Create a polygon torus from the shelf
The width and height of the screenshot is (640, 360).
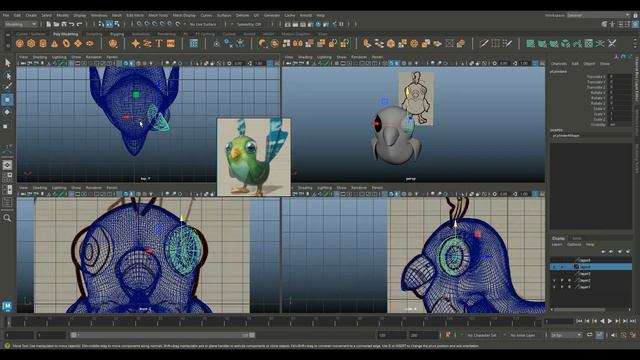[x=66, y=43]
